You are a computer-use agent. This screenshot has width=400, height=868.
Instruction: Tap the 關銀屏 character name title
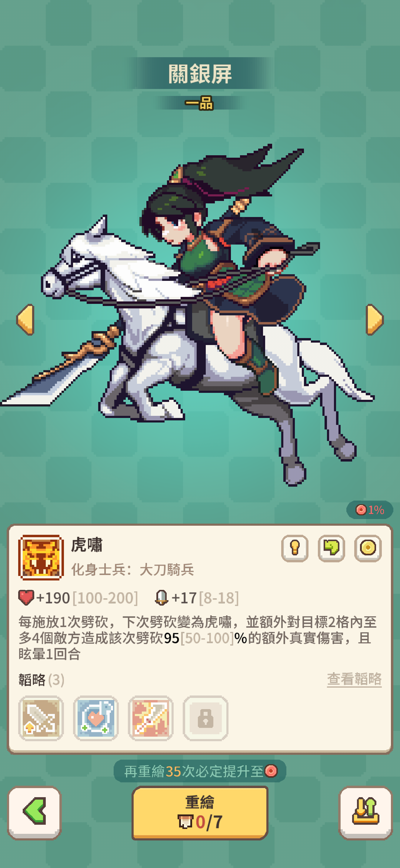pyautogui.click(x=200, y=74)
